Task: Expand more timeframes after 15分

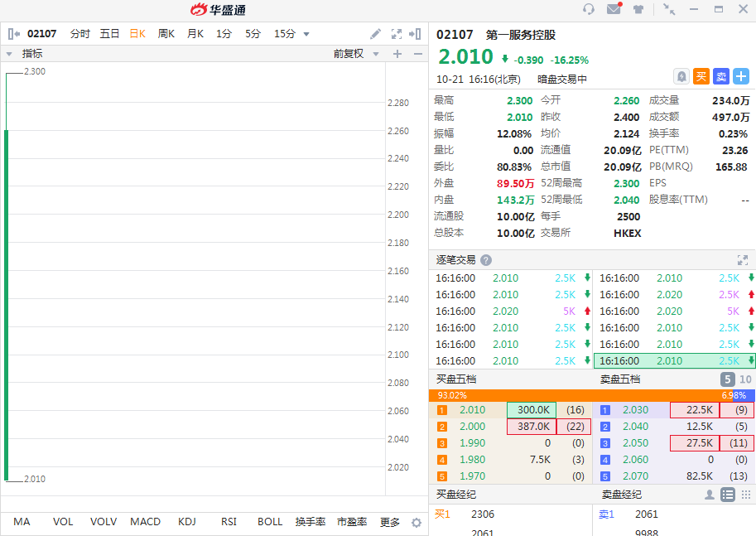Action: [306, 34]
